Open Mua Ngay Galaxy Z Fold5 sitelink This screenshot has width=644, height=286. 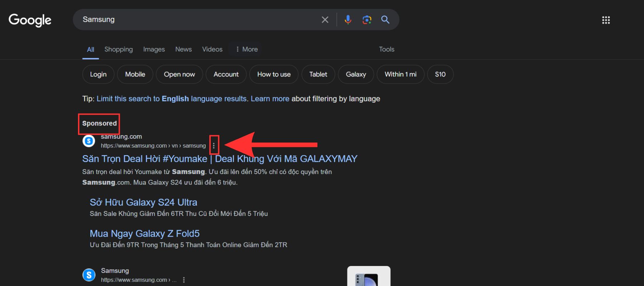coord(145,233)
